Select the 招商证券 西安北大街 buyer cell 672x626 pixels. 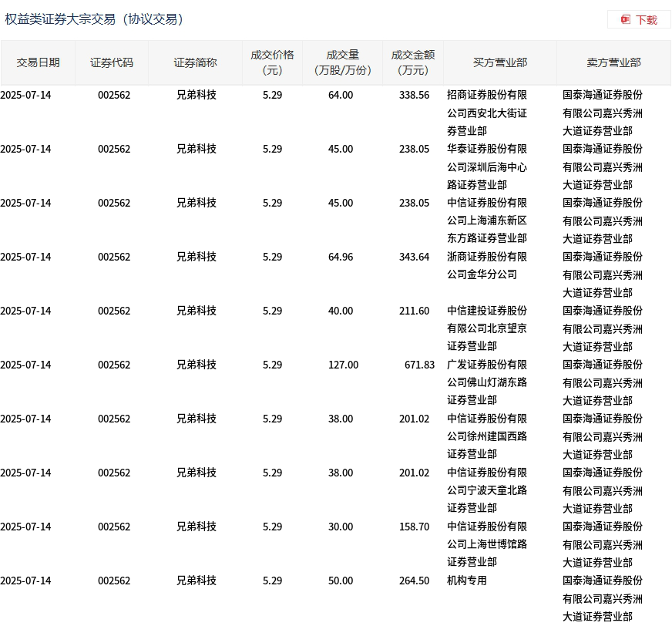point(487,113)
